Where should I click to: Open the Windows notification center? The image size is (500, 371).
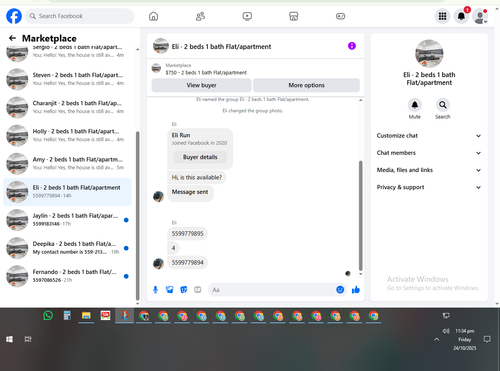[x=487, y=339]
